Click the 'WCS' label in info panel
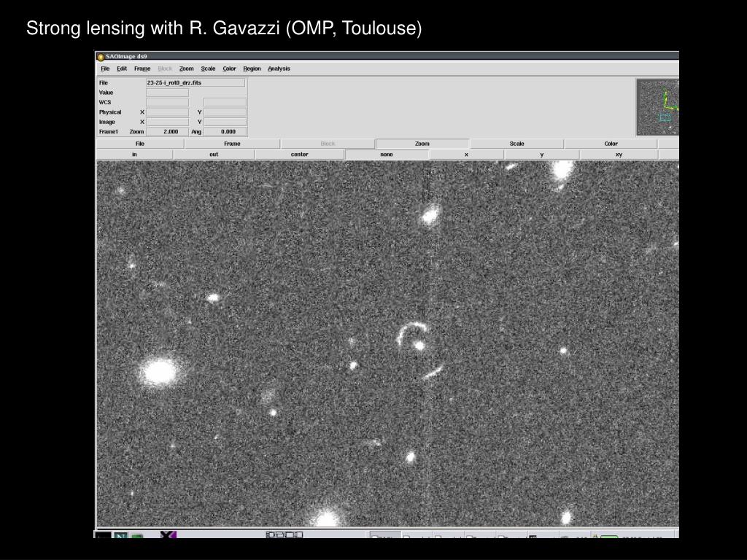 click(105, 102)
